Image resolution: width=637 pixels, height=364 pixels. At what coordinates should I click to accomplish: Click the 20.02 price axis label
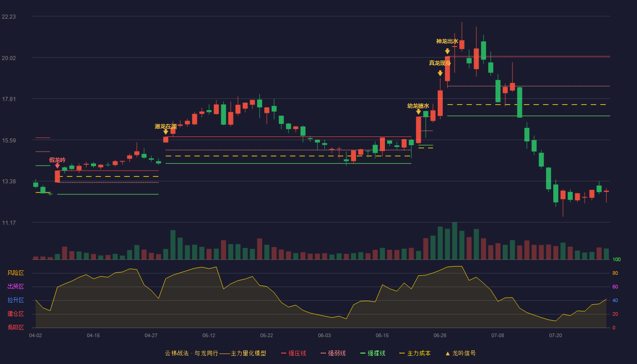pyautogui.click(x=9, y=58)
